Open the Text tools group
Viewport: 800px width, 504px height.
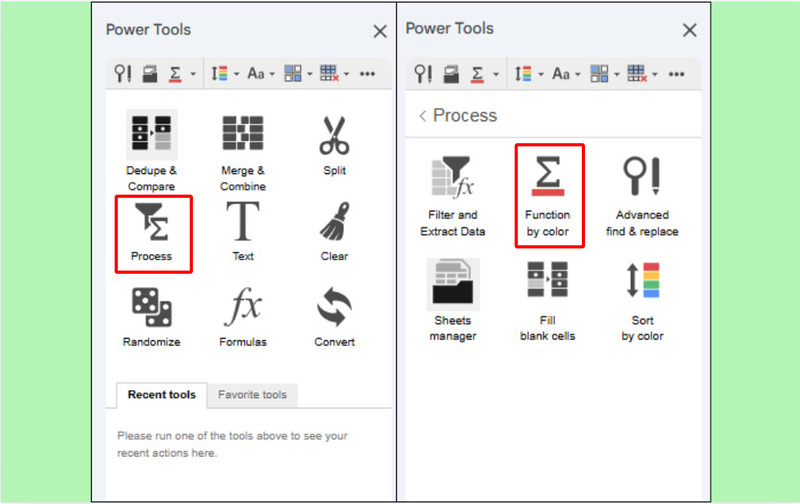pos(243,233)
